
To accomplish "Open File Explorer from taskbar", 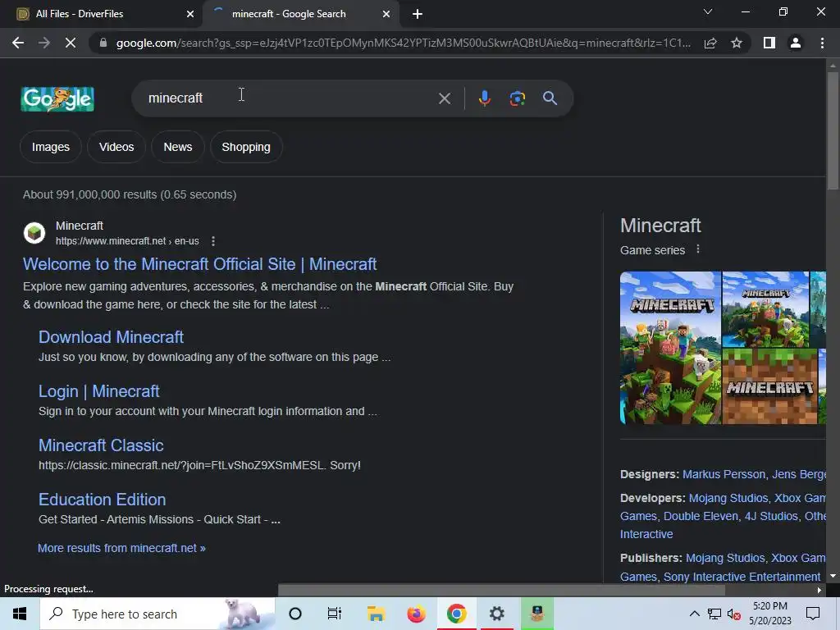I will point(376,614).
